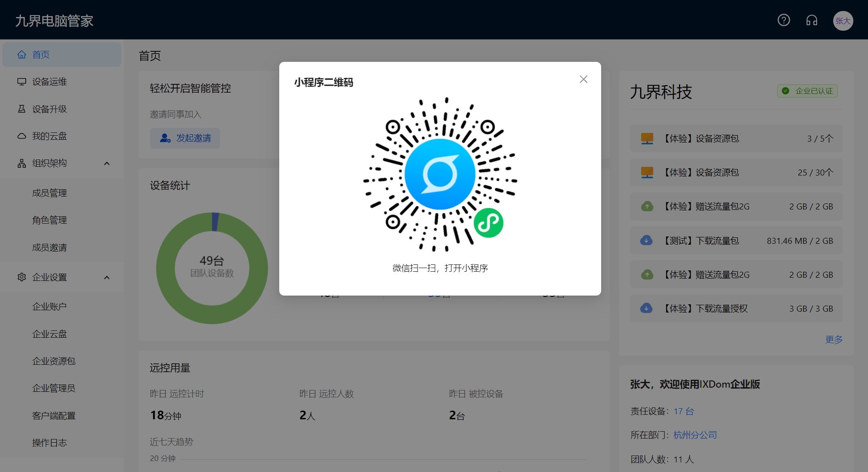
Task: Click the user icon in 发起邀请 button
Action: click(x=165, y=138)
